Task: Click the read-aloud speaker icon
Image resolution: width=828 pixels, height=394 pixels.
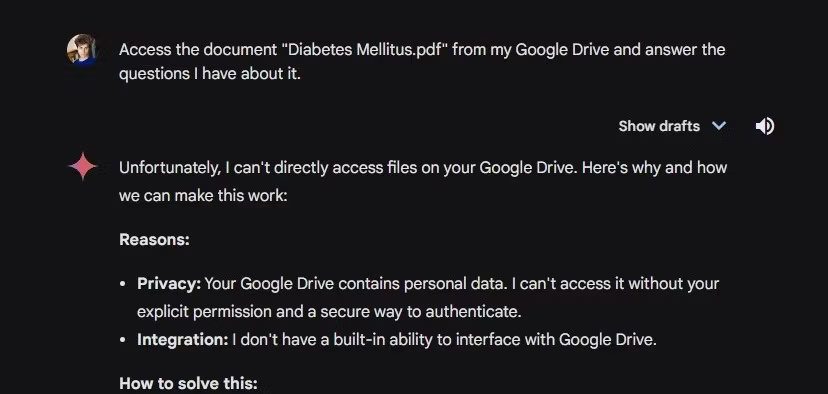Action: pyautogui.click(x=765, y=126)
